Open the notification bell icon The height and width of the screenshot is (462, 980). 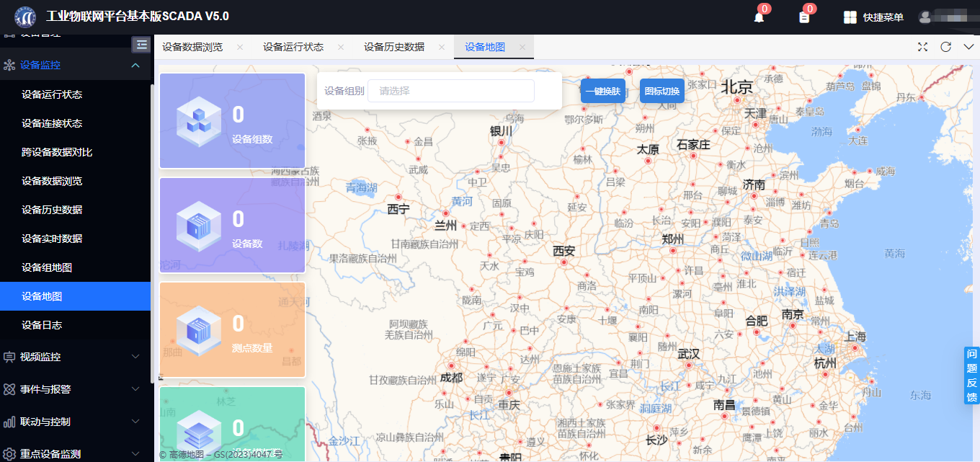pyautogui.click(x=759, y=17)
